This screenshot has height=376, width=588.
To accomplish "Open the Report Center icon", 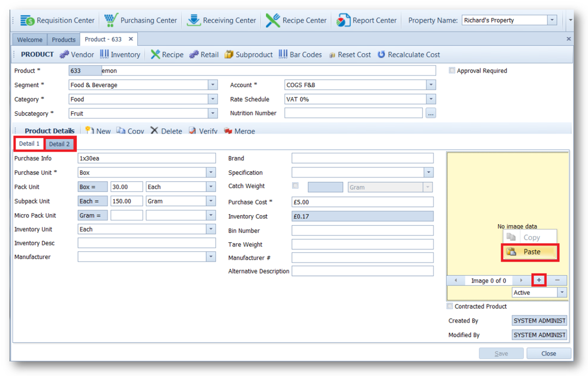I will 343,21.
